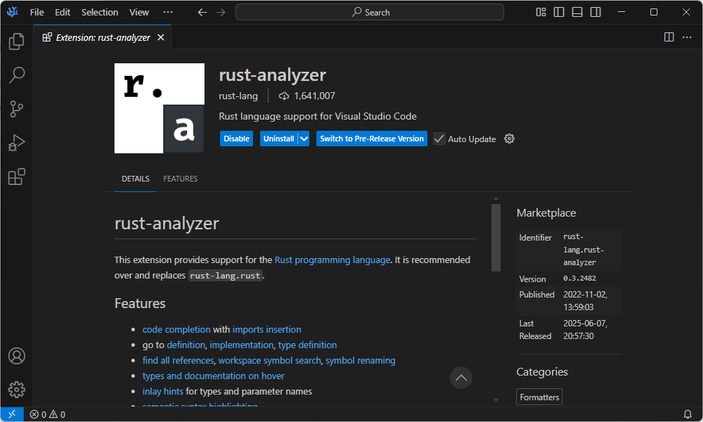Toggle the Auto Update checkbox

coord(439,139)
